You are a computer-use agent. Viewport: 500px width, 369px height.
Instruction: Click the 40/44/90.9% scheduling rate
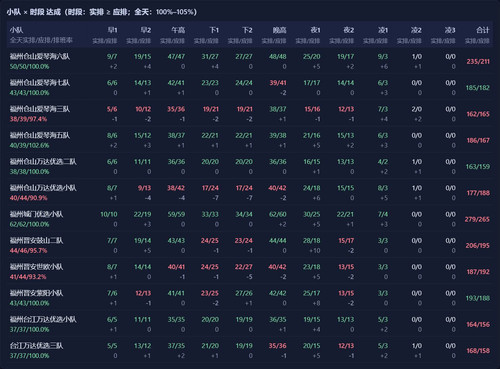(28, 198)
